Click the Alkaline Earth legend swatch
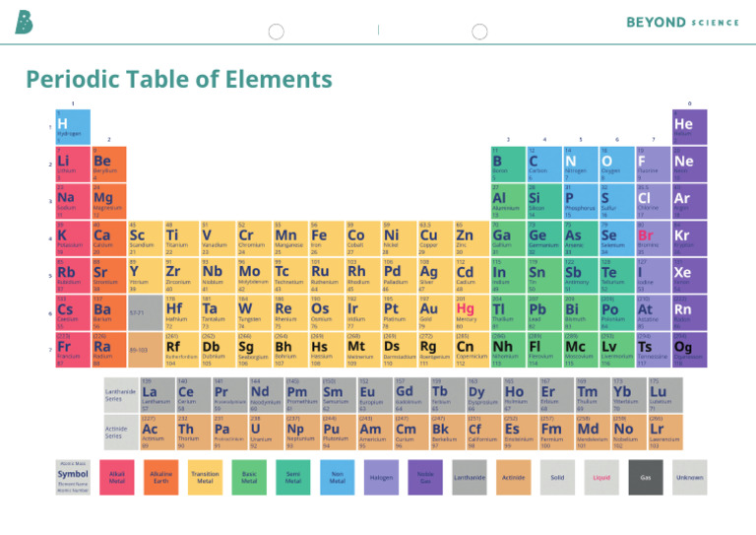The image size is (756, 535). tap(161, 477)
